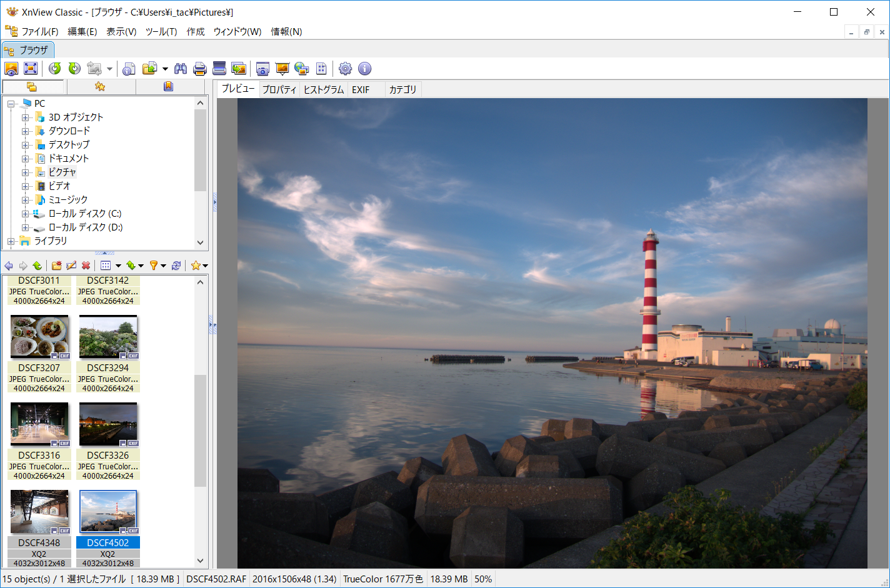Click the printer icon in toolbar

coord(200,69)
